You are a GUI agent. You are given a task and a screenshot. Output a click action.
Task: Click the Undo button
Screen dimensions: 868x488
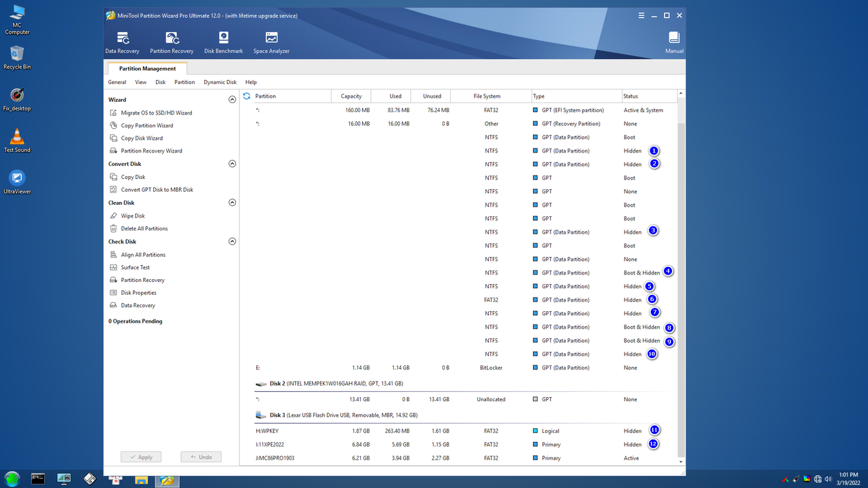tap(201, 457)
